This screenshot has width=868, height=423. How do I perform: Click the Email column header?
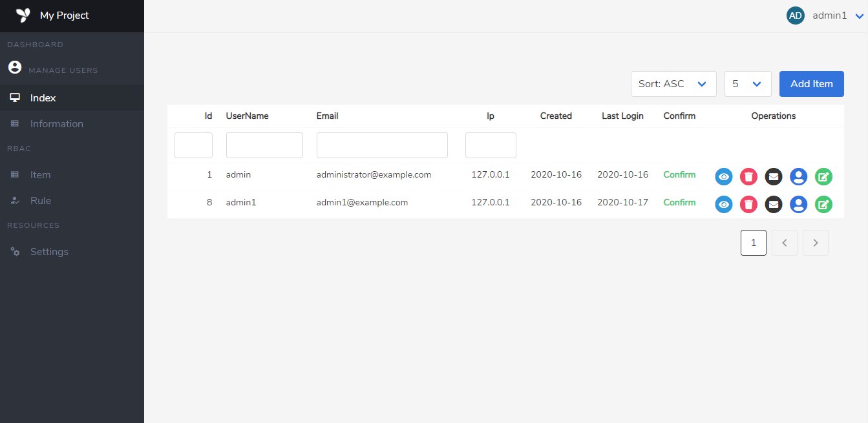coord(328,116)
